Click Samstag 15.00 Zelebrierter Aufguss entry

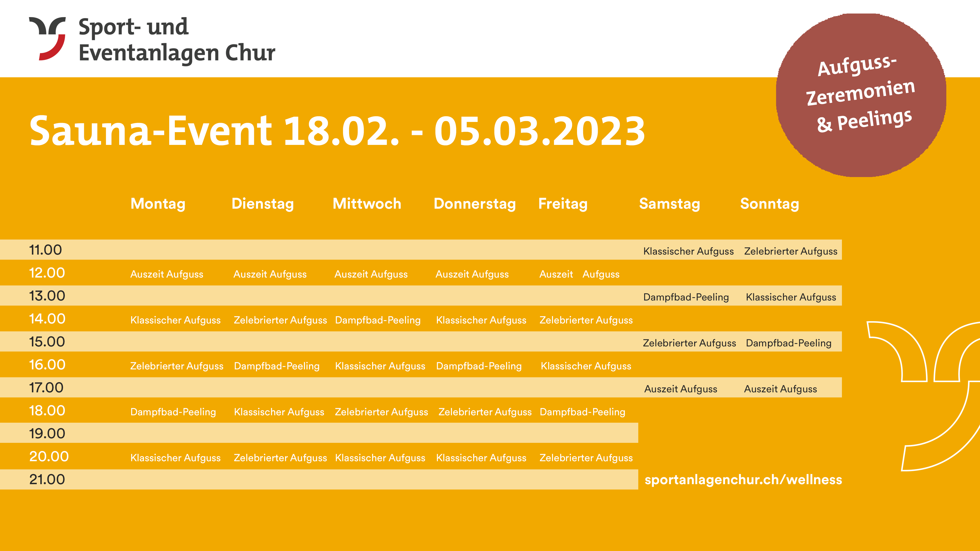[689, 343]
